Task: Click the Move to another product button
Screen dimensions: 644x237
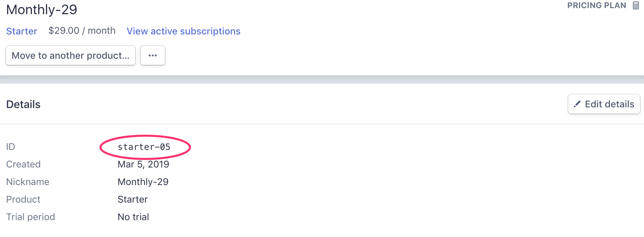Action: pyautogui.click(x=70, y=55)
